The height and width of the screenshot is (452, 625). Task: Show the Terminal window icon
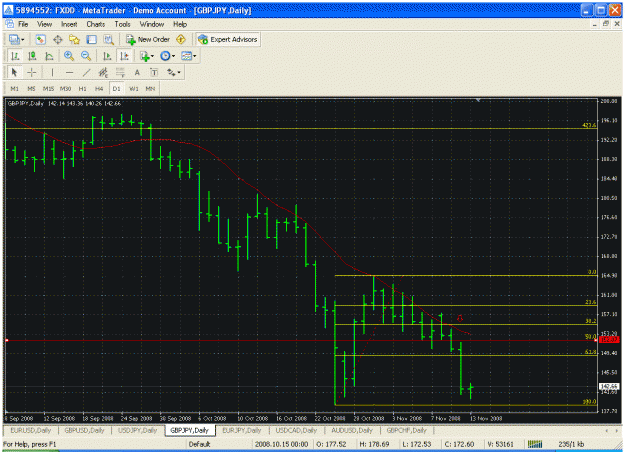click(x=92, y=39)
